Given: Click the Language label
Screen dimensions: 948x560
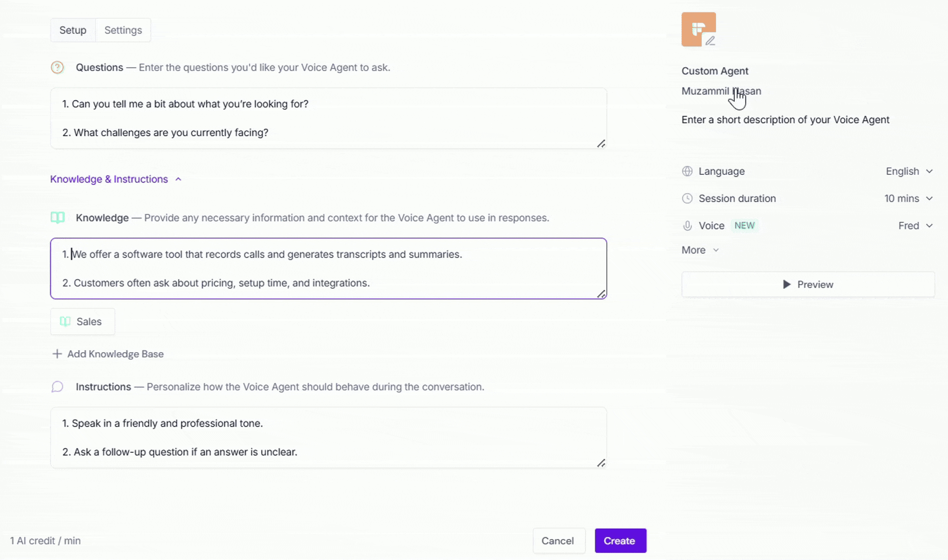Looking at the screenshot, I should (721, 171).
